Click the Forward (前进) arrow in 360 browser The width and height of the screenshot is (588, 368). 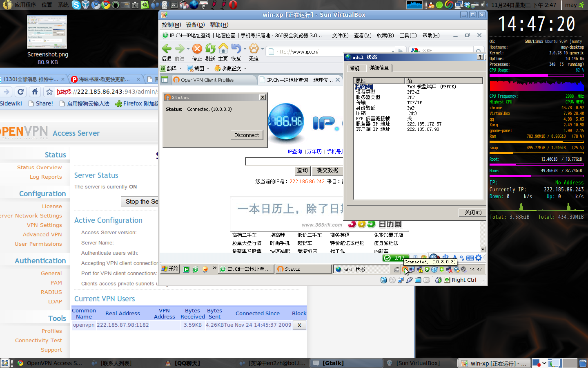tap(180, 49)
